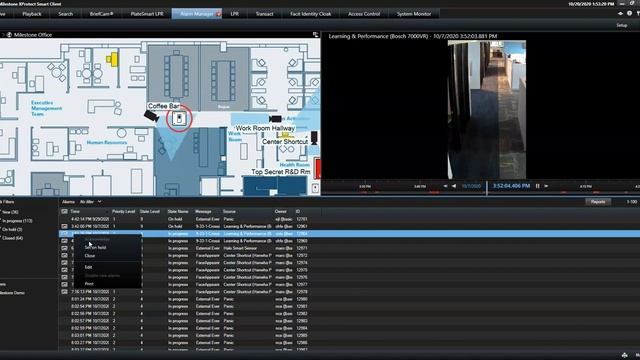Click the 10/7/2020 date in the timeline
Screen dimensions: 640x360
pyautogui.click(x=471, y=186)
